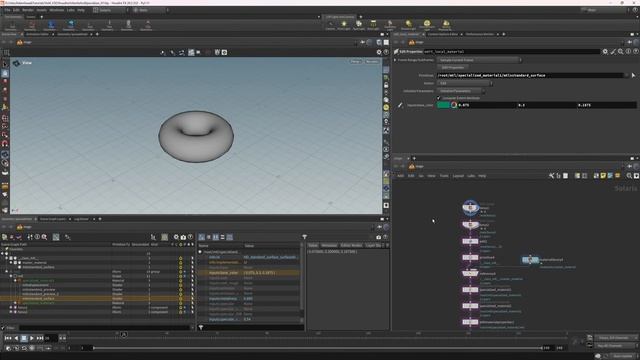640x360 pixels.
Task: Click the scene graph tree help icon
Action: tap(190, 237)
